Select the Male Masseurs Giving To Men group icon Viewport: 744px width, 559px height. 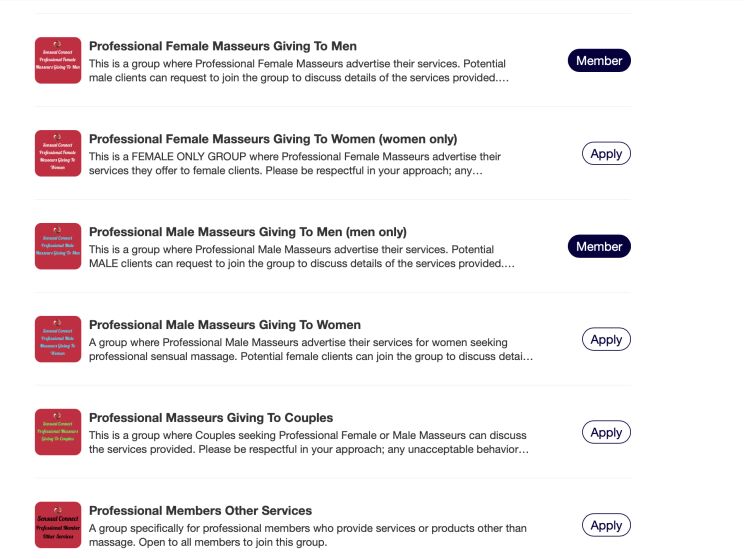[x=58, y=246]
